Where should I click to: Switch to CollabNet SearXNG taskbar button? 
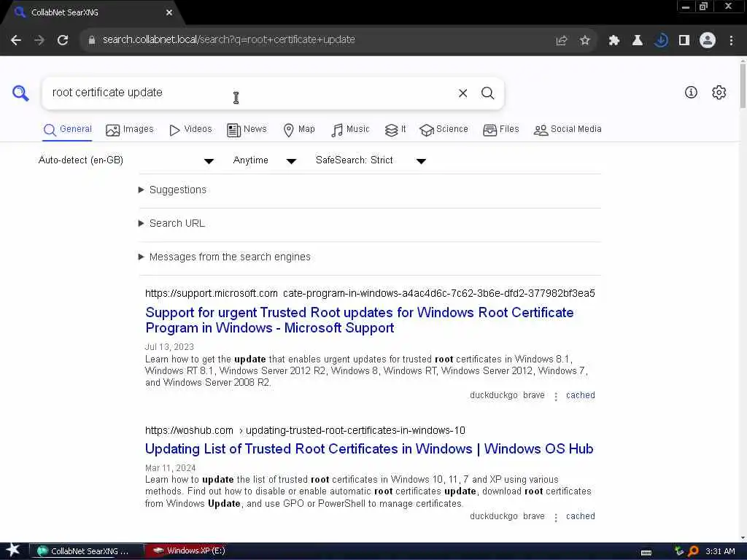(x=87, y=551)
